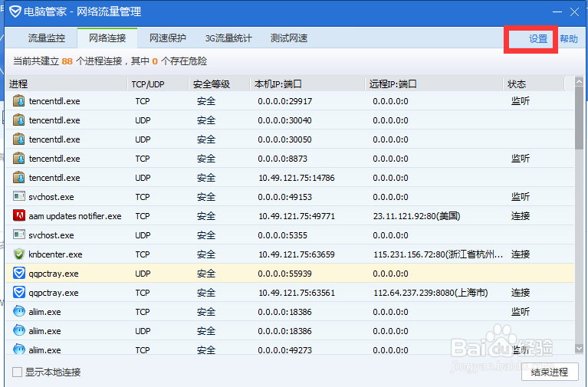The height and width of the screenshot is (387, 588).
Task: Select the aam updates notifier.exe row name
Action: [x=75, y=216]
